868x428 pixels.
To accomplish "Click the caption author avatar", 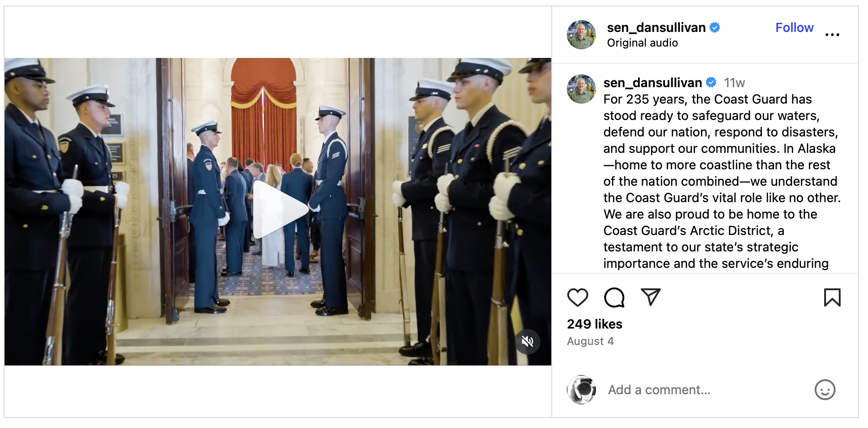I will (x=581, y=89).
